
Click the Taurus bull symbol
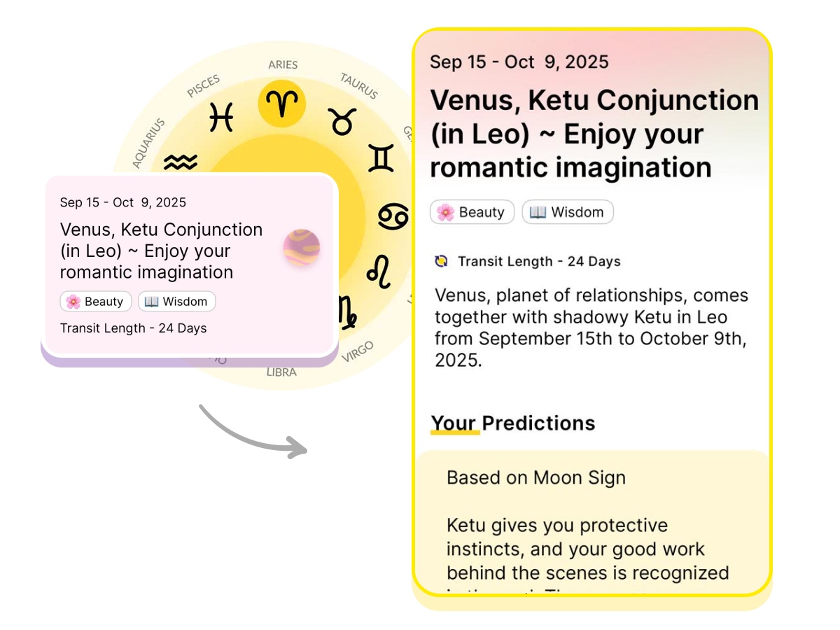pyautogui.click(x=343, y=121)
